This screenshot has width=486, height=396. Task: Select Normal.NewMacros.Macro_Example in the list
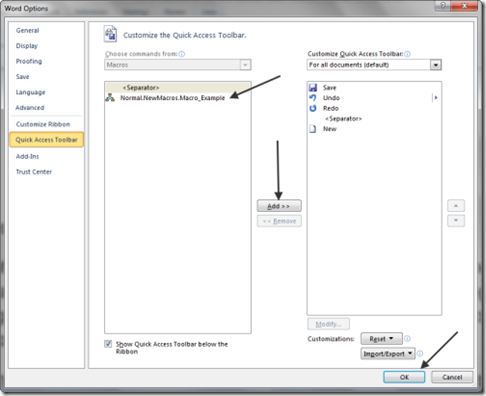[178, 98]
